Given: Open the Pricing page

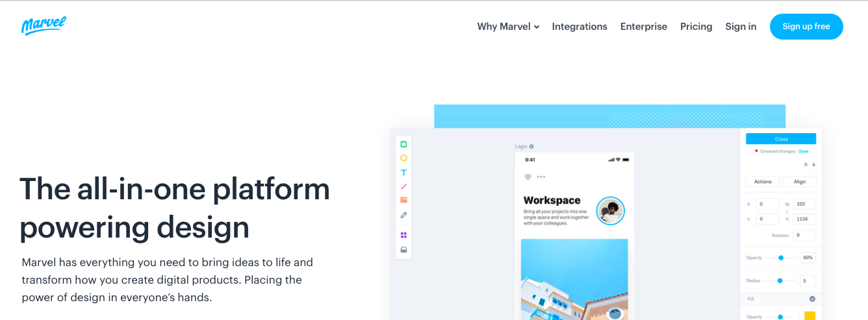Looking at the screenshot, I should click(696, 27).
